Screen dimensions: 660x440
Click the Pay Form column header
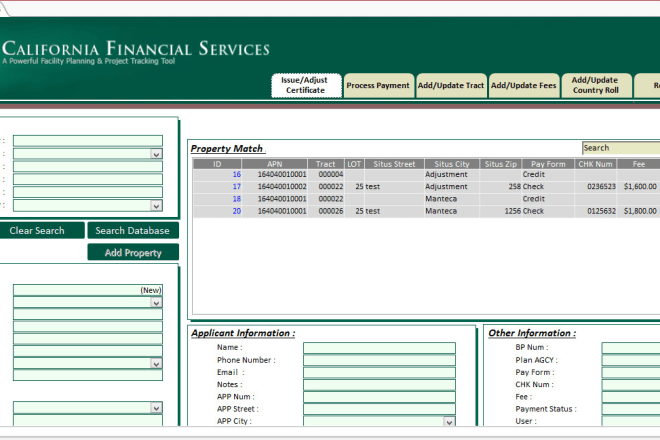(x=548, y=164)
